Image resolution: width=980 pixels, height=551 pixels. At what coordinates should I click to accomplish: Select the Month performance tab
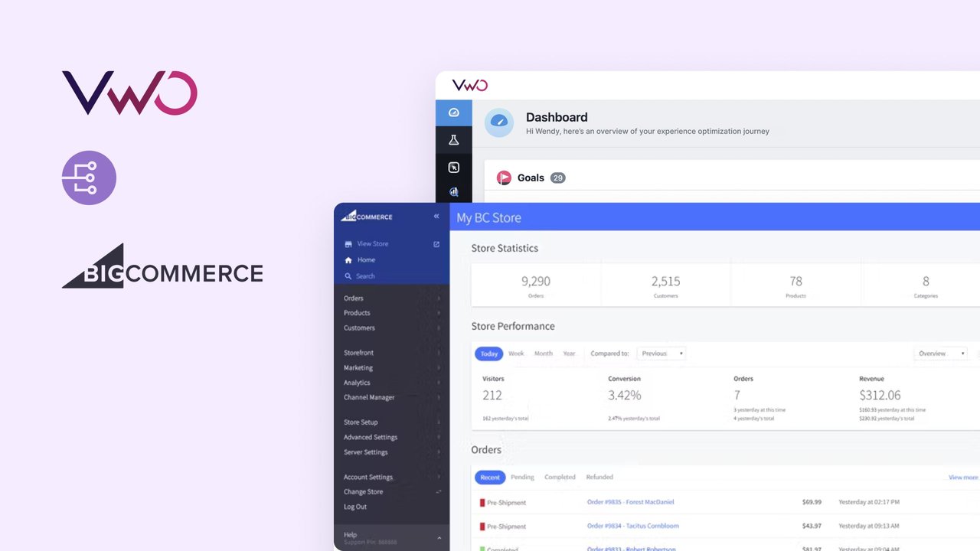[544, 354]
